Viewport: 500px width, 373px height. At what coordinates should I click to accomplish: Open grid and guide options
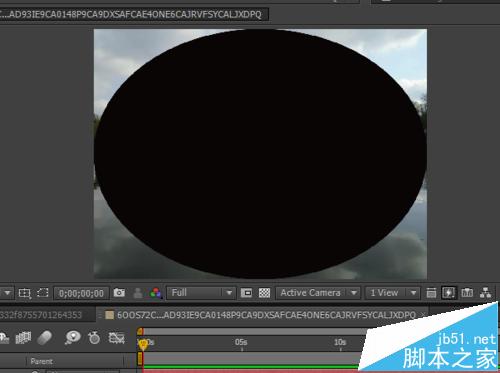click(x=25, y=293)
